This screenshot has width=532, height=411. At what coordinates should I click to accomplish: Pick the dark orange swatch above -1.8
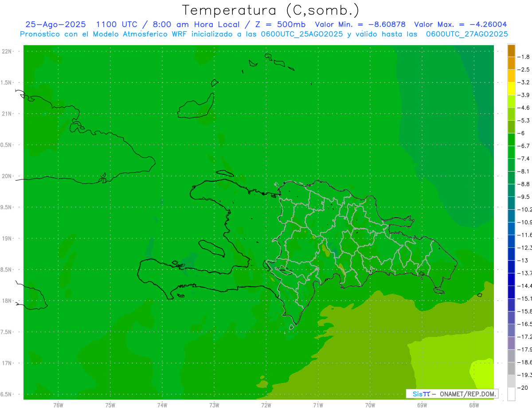tap(511, 51)
